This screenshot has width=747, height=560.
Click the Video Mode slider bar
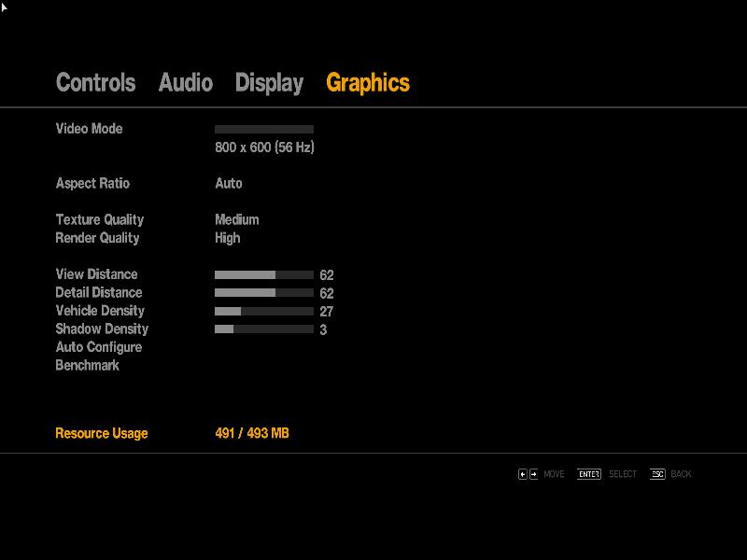(264, 129)
